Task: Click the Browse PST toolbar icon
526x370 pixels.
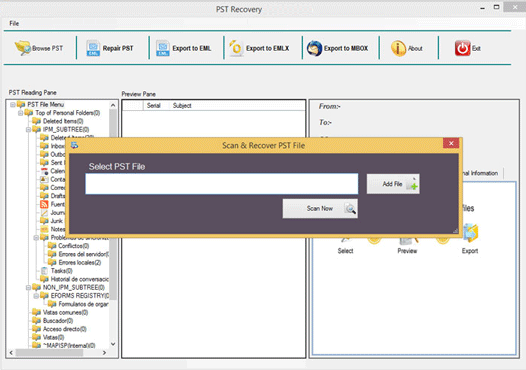Action: (x=23, y=48)
